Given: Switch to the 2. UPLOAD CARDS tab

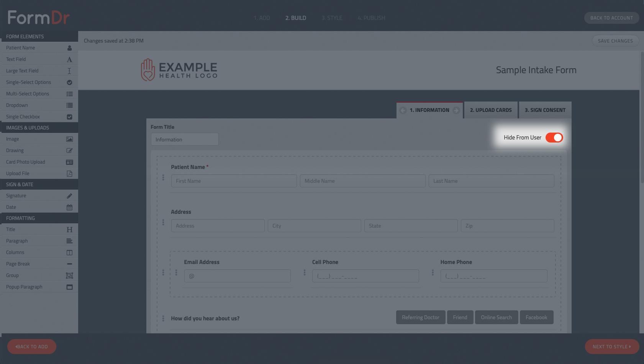Looking at the screenshot, I should pyautogui.click(x=491, y=110).
